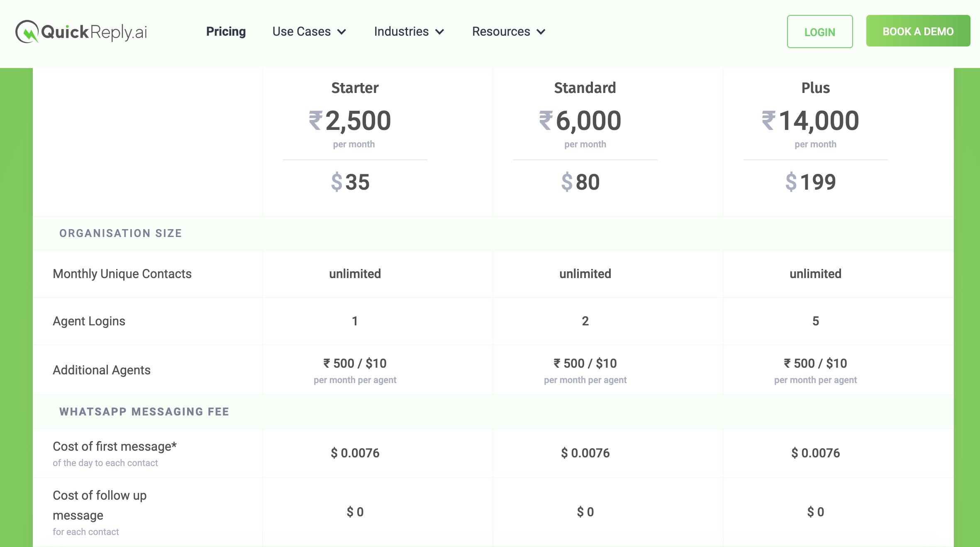
Task: Click the dollar sign next to 35
Action: [336, 182]
